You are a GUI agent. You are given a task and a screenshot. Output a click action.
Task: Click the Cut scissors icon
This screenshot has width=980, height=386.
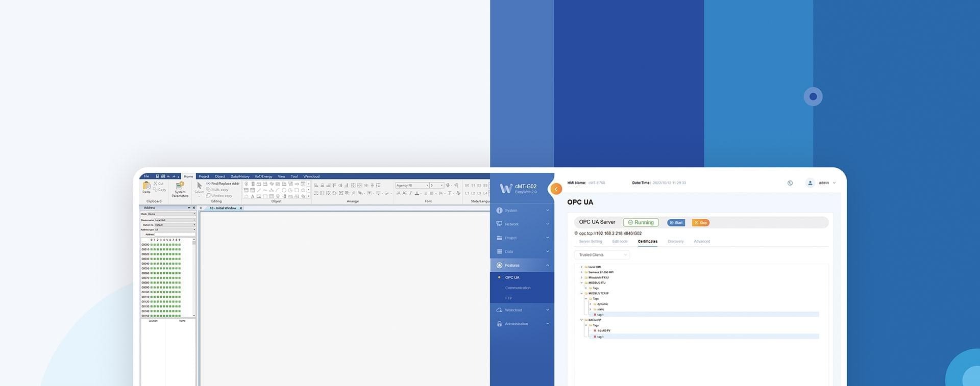(x=155, y=183)
